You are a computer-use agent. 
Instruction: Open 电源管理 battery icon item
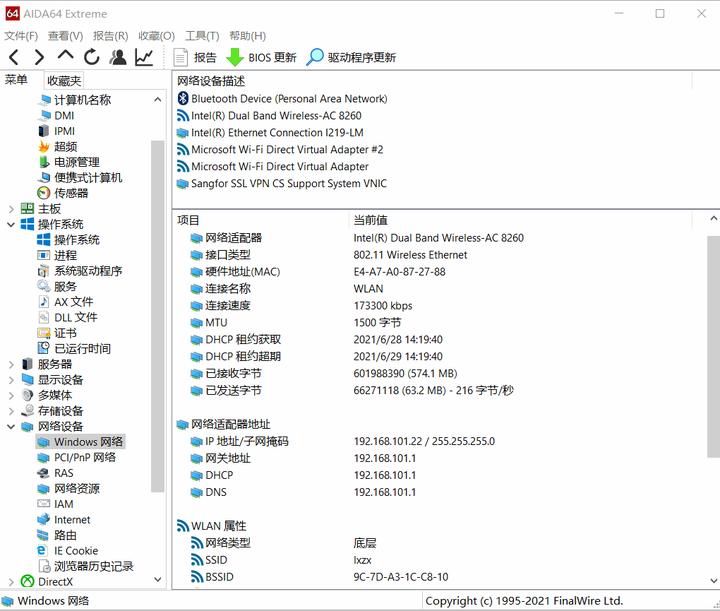68,162
